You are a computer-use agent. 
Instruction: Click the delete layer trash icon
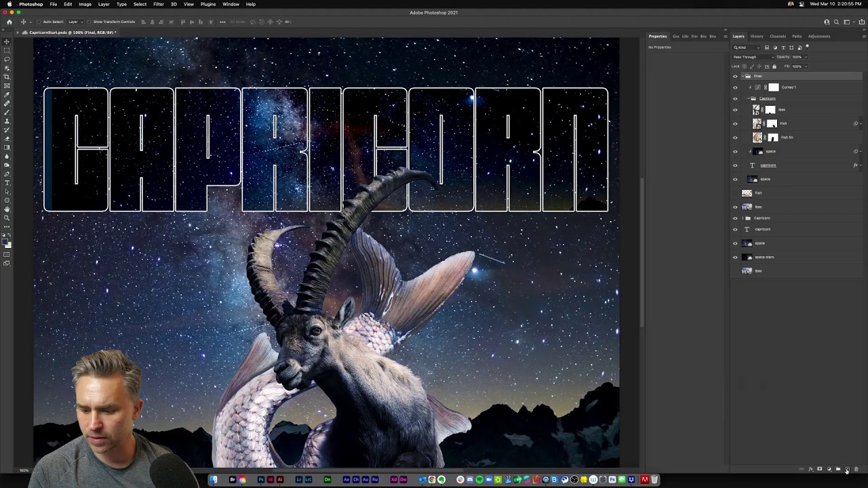[x=856, y=469]
